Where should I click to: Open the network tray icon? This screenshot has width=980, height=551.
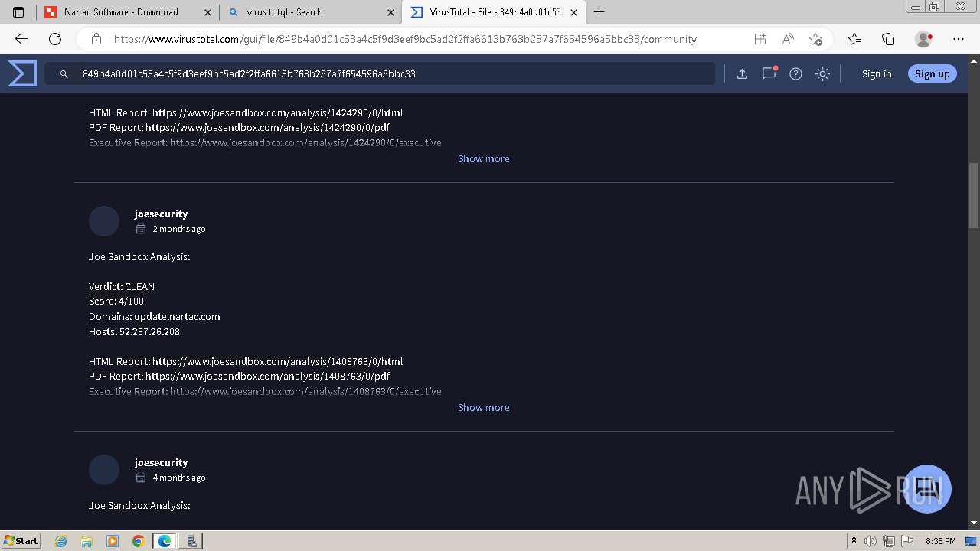tap(888, 541)
